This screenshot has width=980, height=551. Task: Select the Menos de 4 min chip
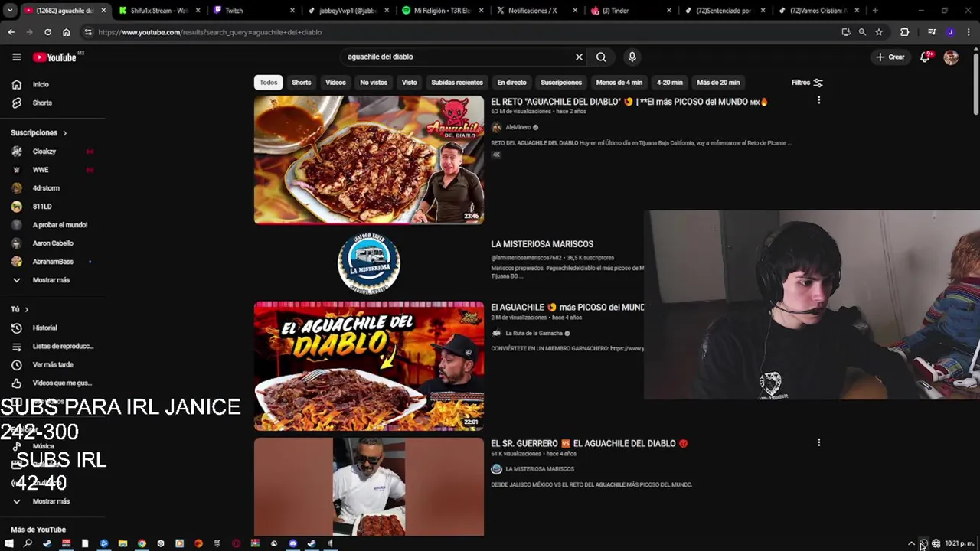[x=619, y=83]
